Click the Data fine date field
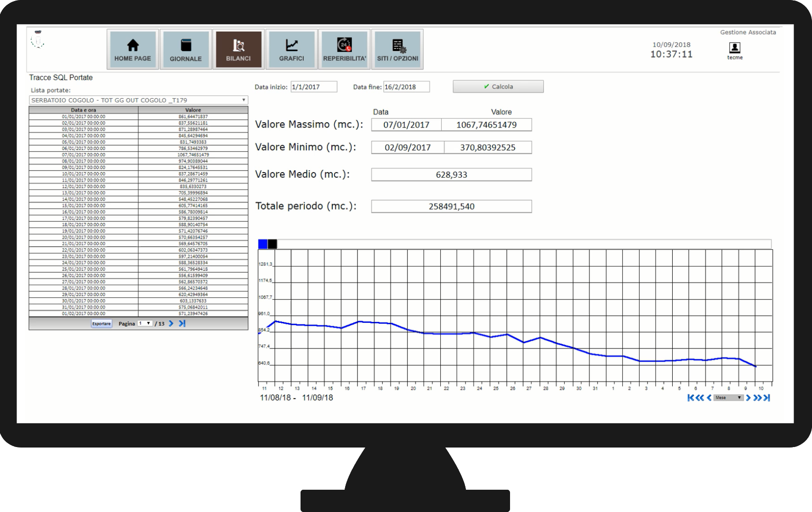This screenshot has width=812, height=512. click(407, 87)
